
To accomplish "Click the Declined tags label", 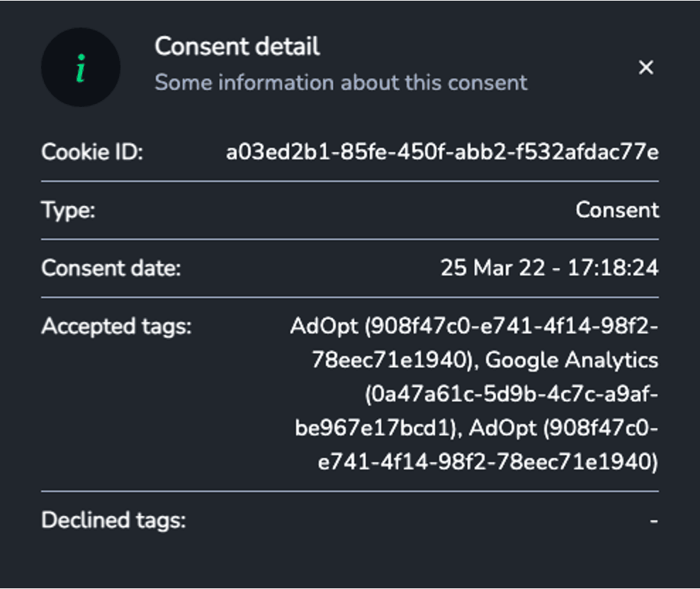I will [114, 520].
